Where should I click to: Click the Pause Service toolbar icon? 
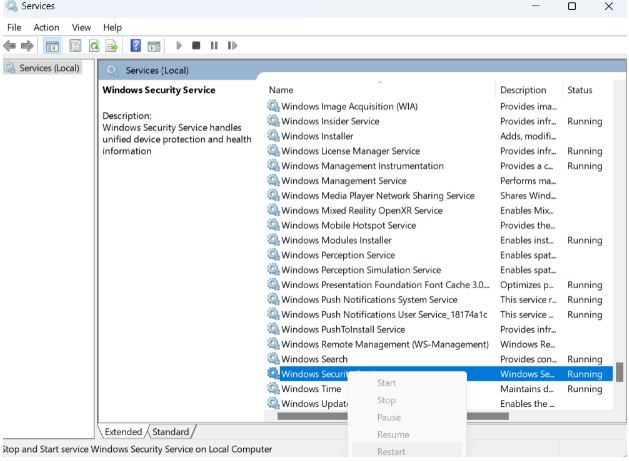[214, 45]
